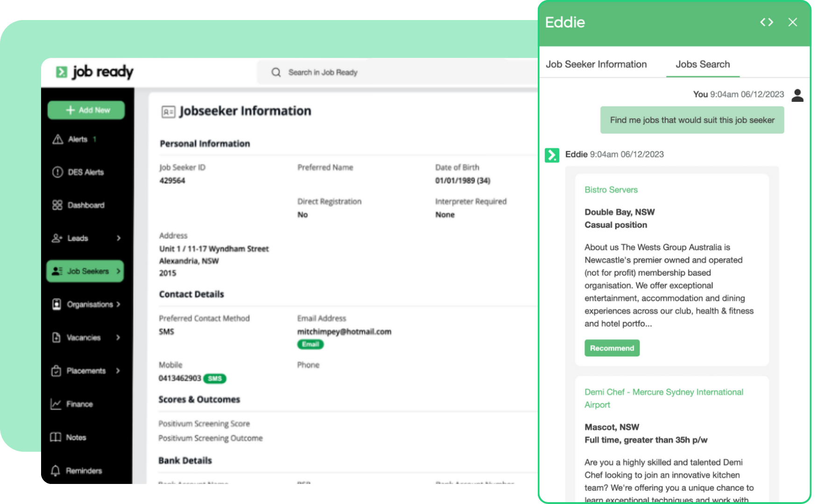Click the date of birth 01/01/1989
This screenshot has height=504, width=817.
(463, 181)
